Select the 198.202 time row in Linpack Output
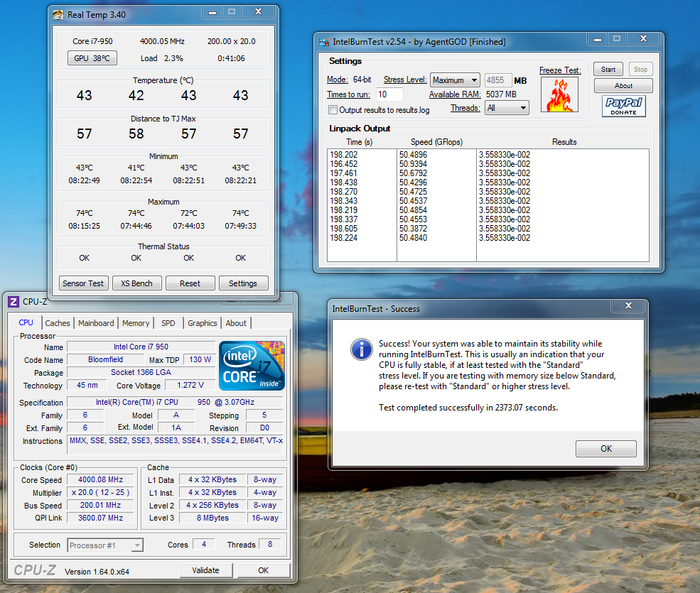700x593 pixels. point(344,154)
